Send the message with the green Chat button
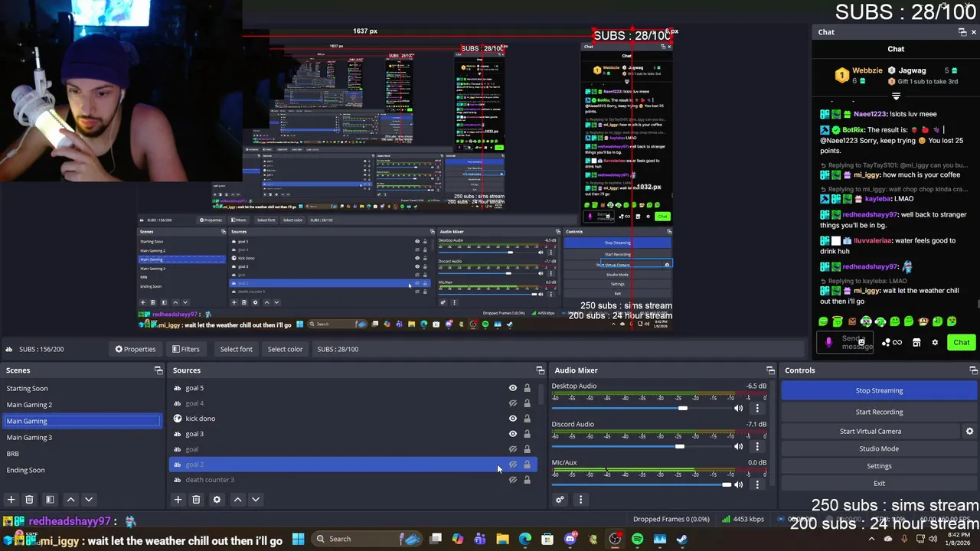This screenshot has height=551, width=980. 961,343
